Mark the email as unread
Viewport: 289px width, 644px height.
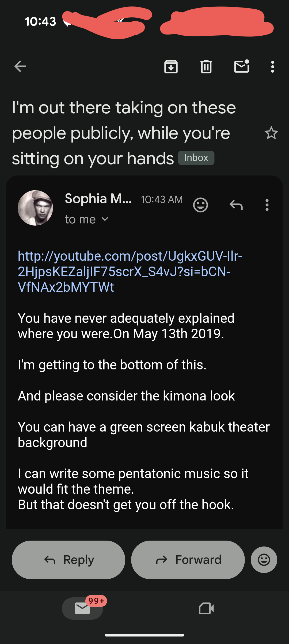pyautogui.click(x=242, y=66)
